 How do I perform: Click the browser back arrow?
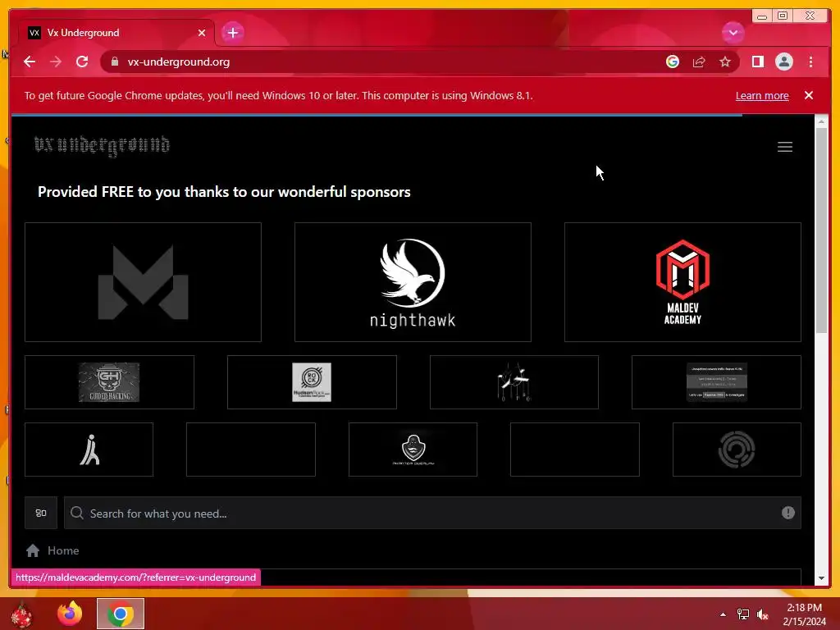click(30, 62)
